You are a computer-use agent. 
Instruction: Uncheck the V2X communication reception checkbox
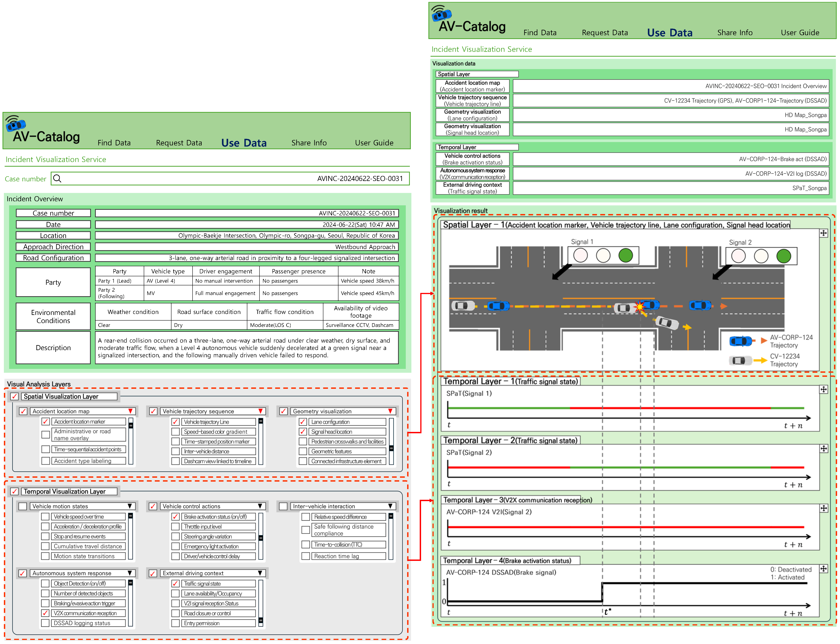pos(45,613)
